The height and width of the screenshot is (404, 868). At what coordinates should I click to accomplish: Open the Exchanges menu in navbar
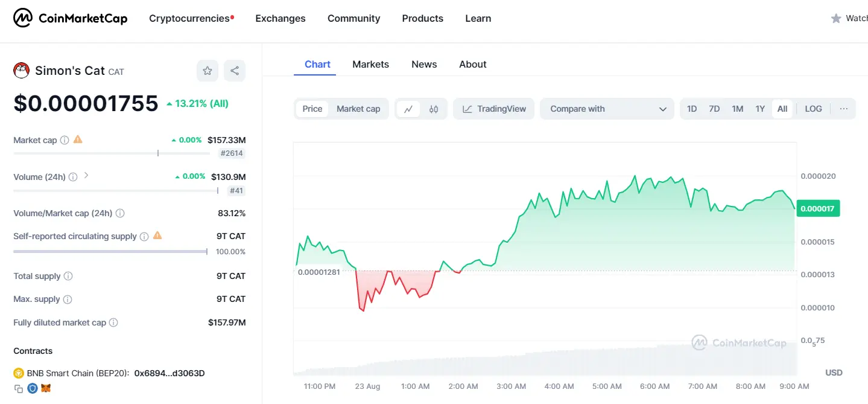click(280, 18)
